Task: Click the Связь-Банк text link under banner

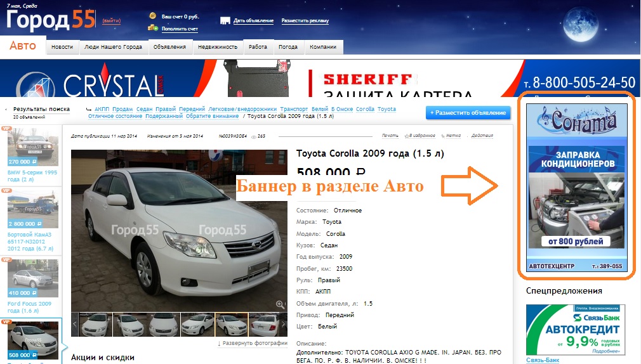Action: pyautogui.click(x=543, y=360)
